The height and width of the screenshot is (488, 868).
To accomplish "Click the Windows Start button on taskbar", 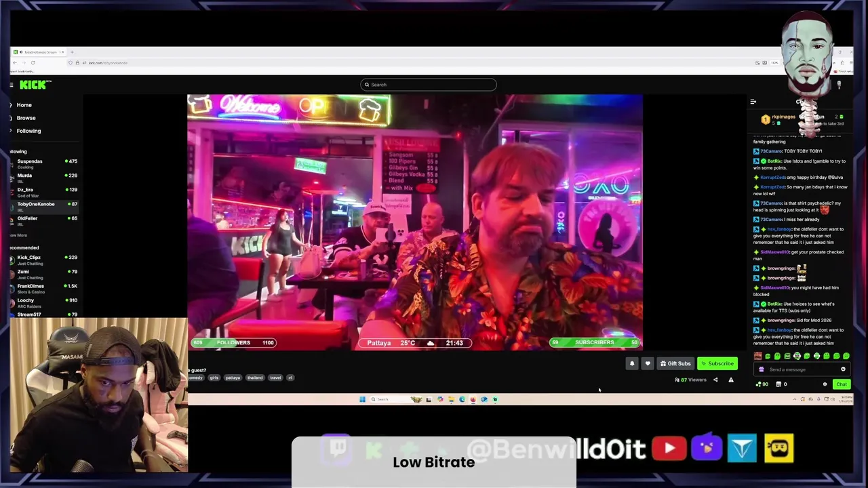I will pyautogui.click(x=362, y=400).
